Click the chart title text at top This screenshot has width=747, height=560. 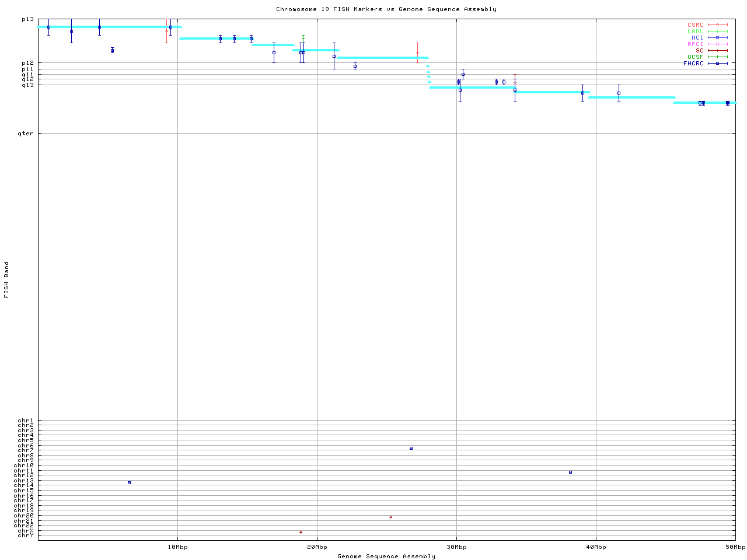[386, 9]
